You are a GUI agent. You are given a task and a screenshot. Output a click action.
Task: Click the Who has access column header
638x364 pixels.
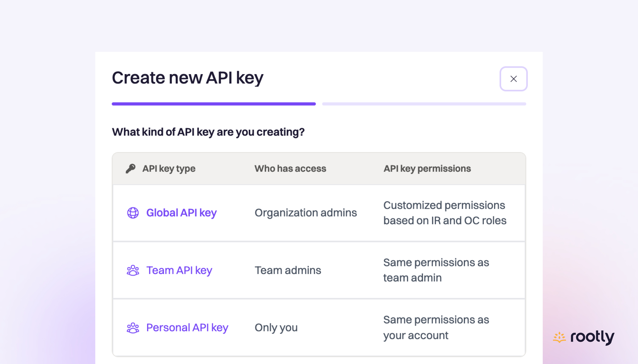click(x=290, y=168)
